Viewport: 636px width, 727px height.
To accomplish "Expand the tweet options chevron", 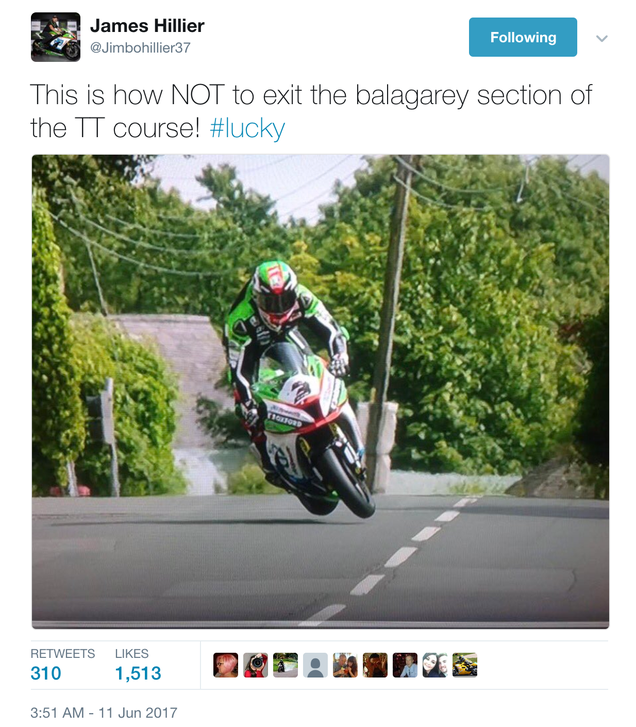I will pos(602,38).
